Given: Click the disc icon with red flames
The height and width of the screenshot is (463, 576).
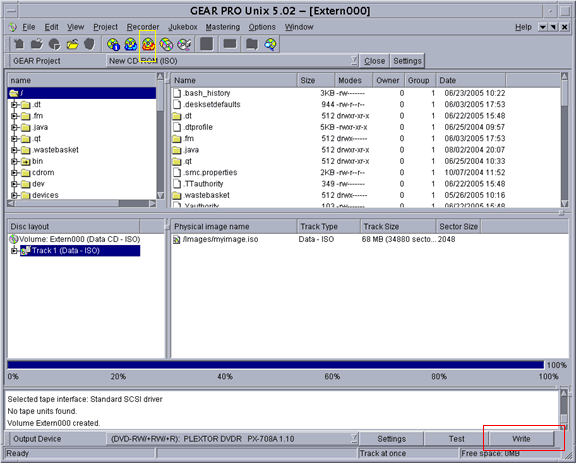Looking at the screenshot, I should [148, 44].
